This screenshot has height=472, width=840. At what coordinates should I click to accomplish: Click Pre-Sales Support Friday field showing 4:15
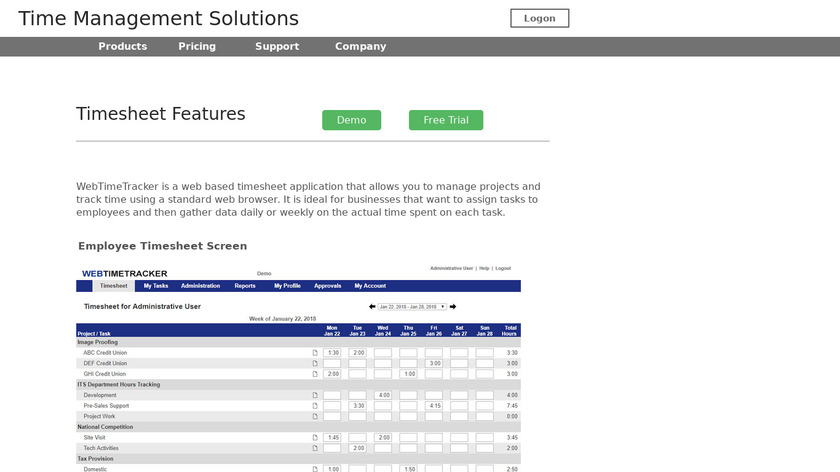[x=434, y=406]
